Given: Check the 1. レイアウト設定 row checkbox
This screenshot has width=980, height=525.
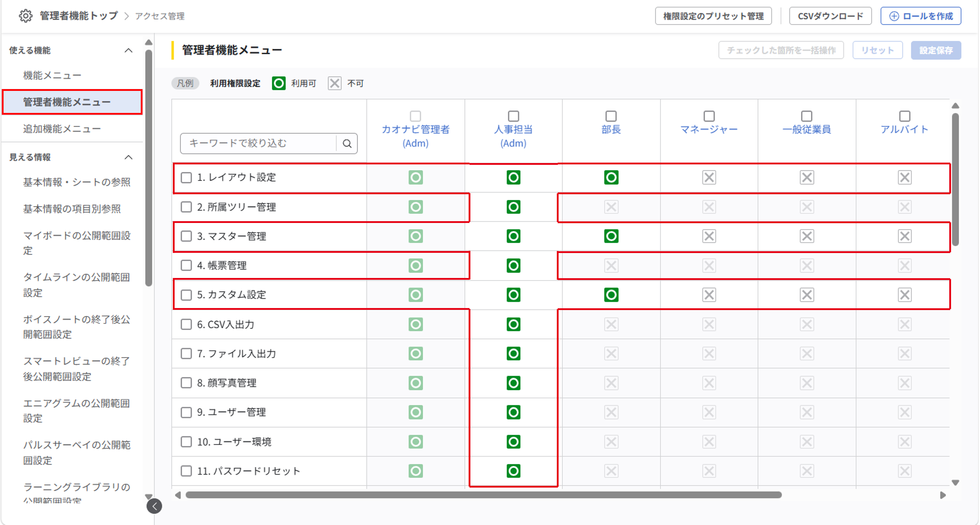Looking at the screenshot, I should pyautogui.click(x=186, y=178).
